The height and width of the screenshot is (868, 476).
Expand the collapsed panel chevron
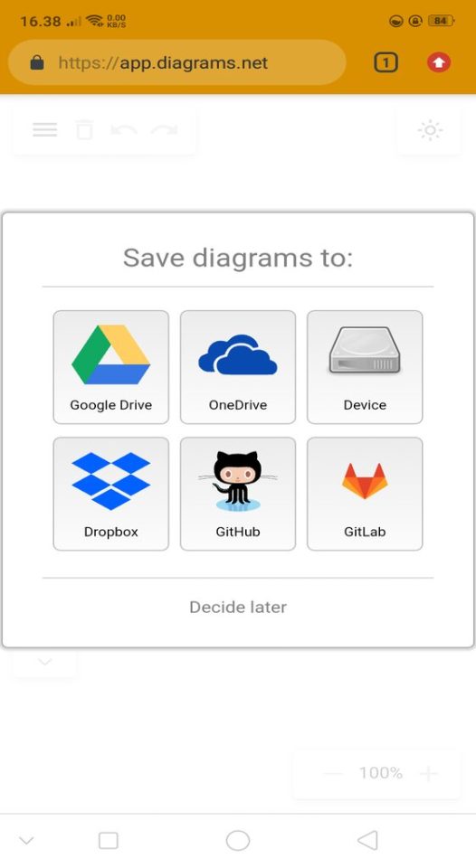click(x=45, y=662)
